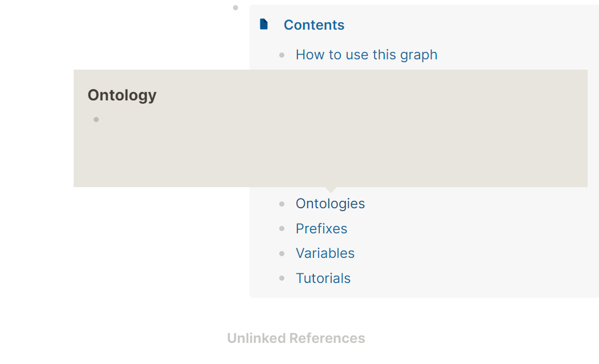This screenshot has height=364, width=599.
Task: Open the Contents page title link
Action: coord(313,25)
